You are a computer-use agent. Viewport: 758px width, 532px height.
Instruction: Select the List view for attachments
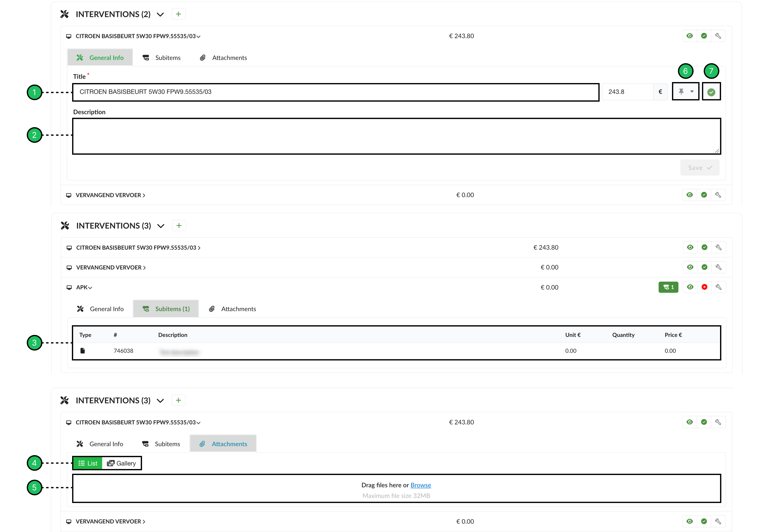pos(88,463)
